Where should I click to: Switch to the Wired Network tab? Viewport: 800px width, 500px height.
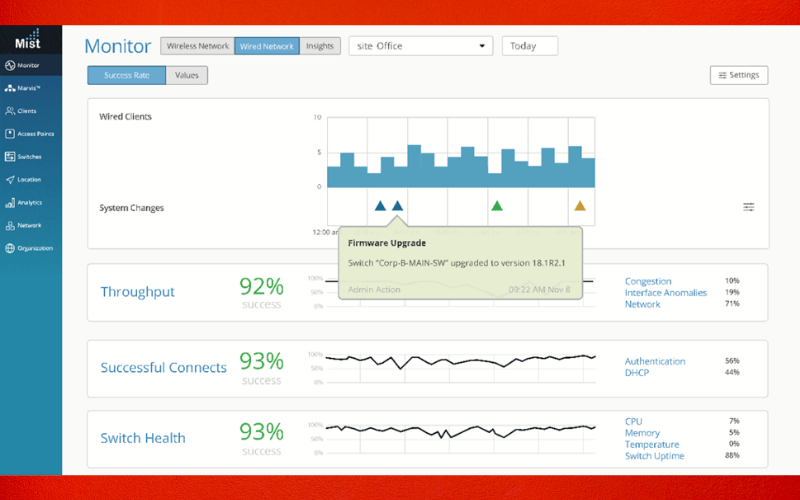(x=267, y=46)
